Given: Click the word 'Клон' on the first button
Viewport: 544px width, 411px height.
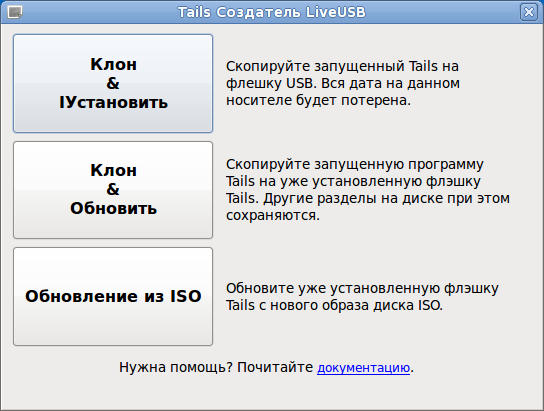Looking at the screenshot, I should coord(113,65).
